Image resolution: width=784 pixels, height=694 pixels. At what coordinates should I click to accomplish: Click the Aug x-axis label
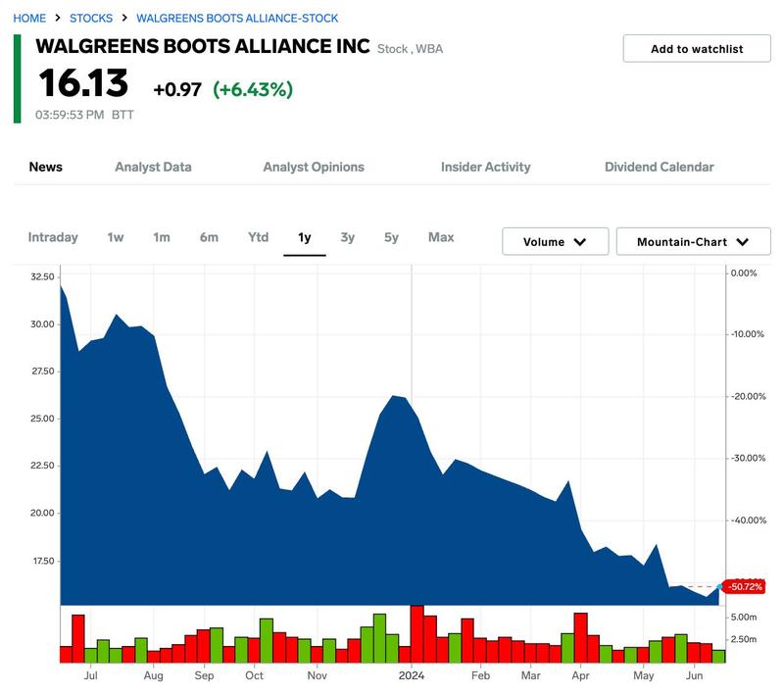click(x=154, y=676)
